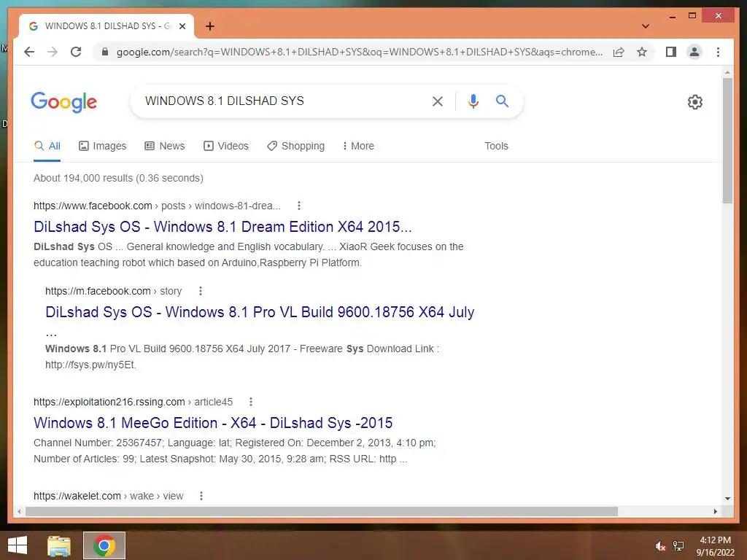Submit the search with the magnifier icon

502,101
